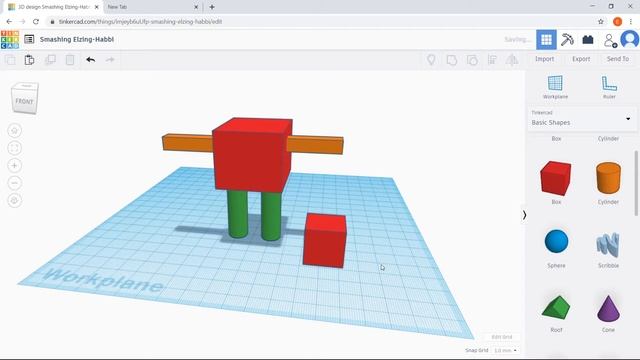Open the Snap Grid value dropdown
Viewport: 640px width, 360px height.
(505, 351)
